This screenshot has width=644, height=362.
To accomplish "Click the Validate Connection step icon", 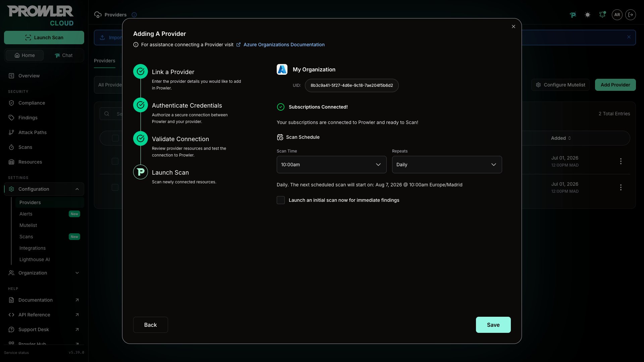I will click(141, 138).
